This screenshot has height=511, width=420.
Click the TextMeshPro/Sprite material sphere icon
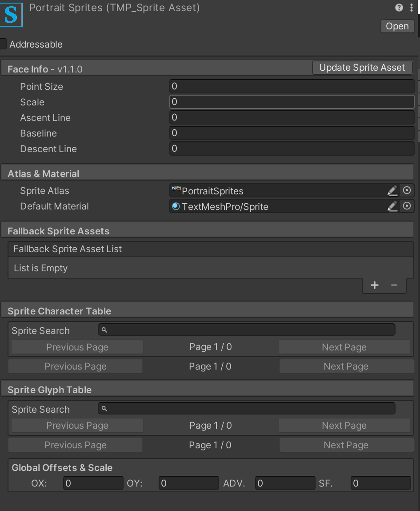(175, 206)
